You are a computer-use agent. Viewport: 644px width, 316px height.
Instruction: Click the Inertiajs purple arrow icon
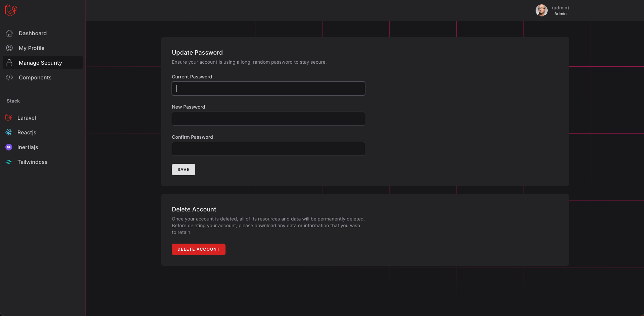pos(9,147)
